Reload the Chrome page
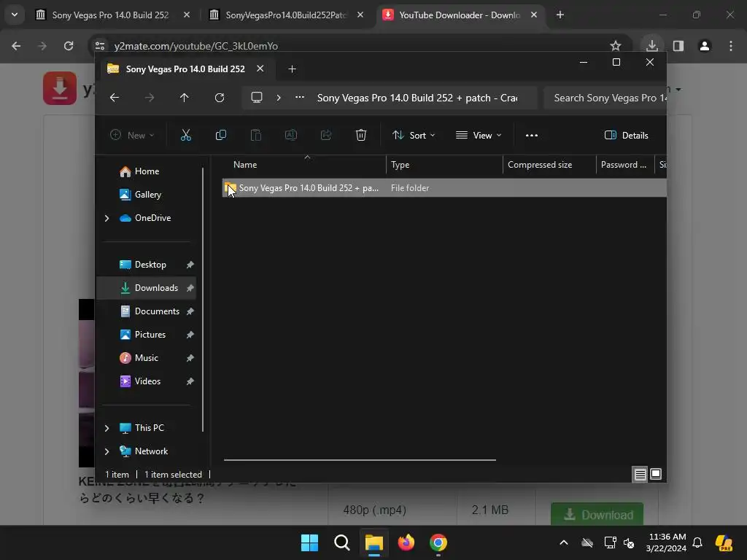This screenshot has width=747, height=560. tap(69, 46)
